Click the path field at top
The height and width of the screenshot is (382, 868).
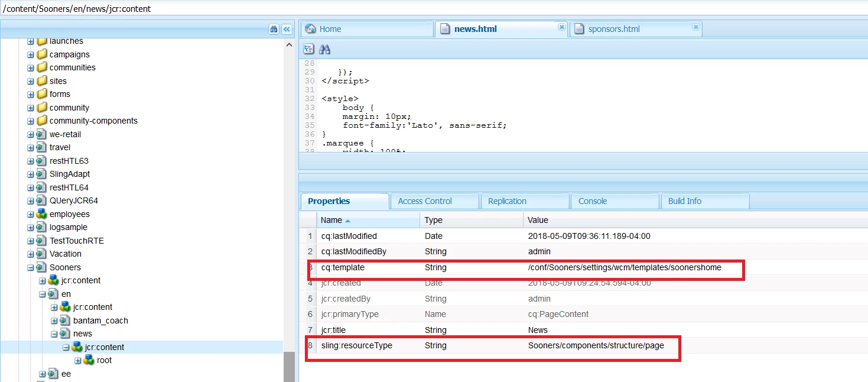point(434,8)
